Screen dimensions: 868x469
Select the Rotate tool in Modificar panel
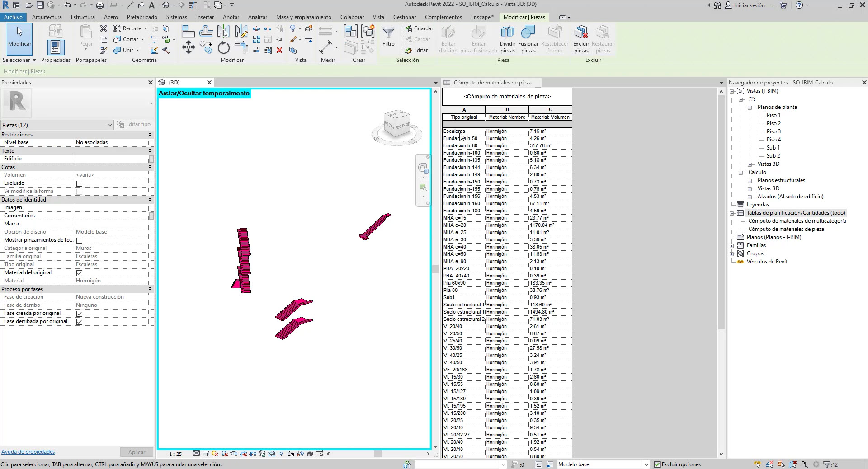[224, 48]
